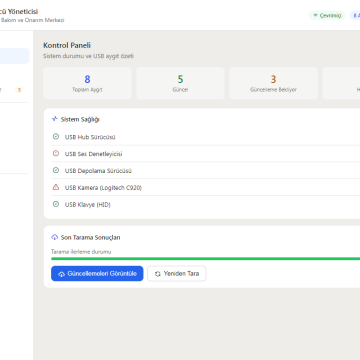Click the Tarama ilerleme durumu progress bar

(x=205, y=258)
